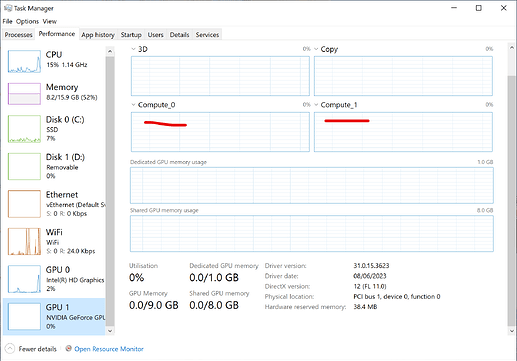Click the driver date 08/06/2023
Screen dimensions: 517x361
click(x=370, y=276)
